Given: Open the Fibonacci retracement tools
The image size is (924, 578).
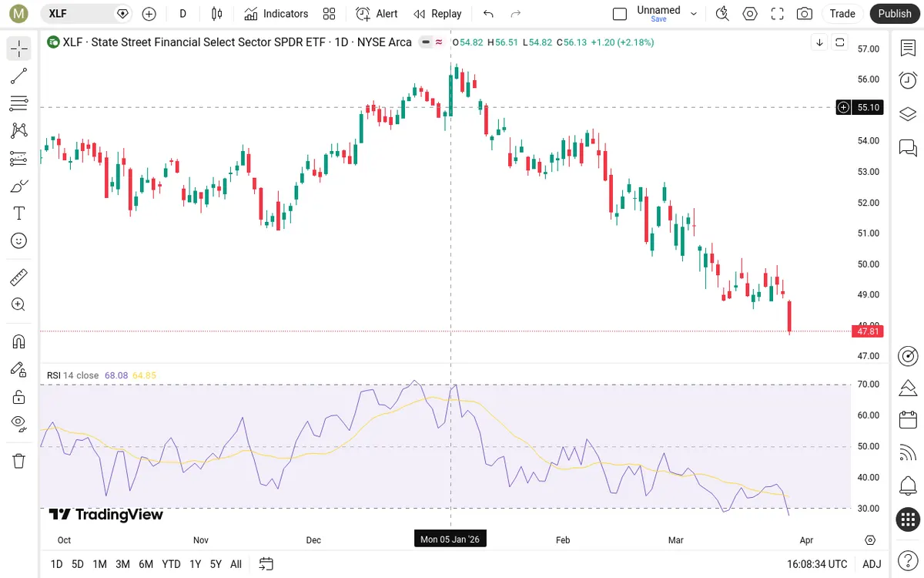Looking at the screenshot, I should [x=19, y=103].
